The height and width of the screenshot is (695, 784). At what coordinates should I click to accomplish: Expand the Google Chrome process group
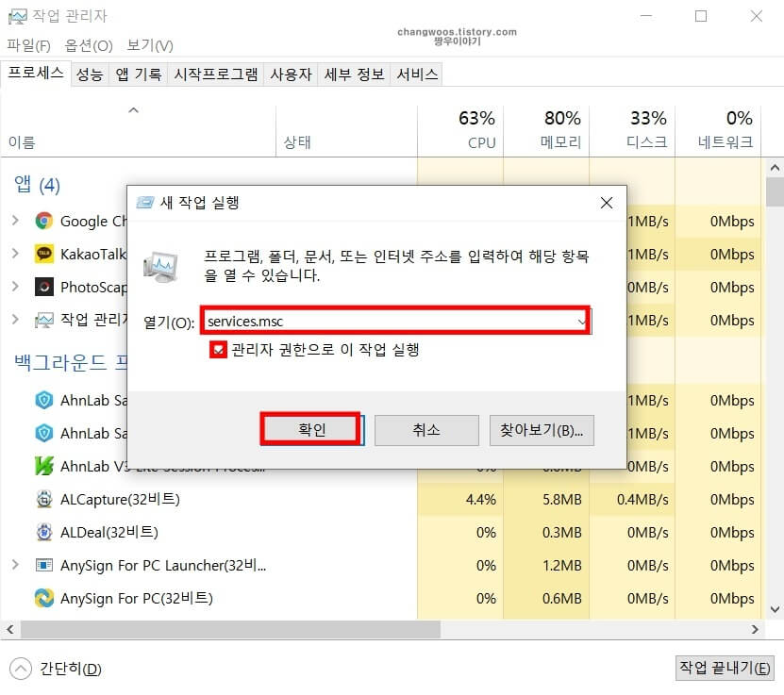coord(16,221)
